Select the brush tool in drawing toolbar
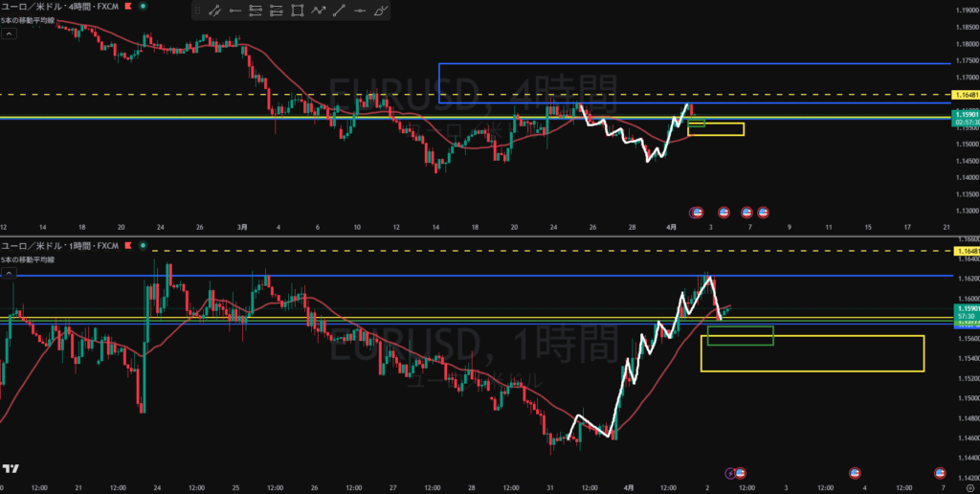Screen dimensions: 980x494 click(x=381, y=11)
